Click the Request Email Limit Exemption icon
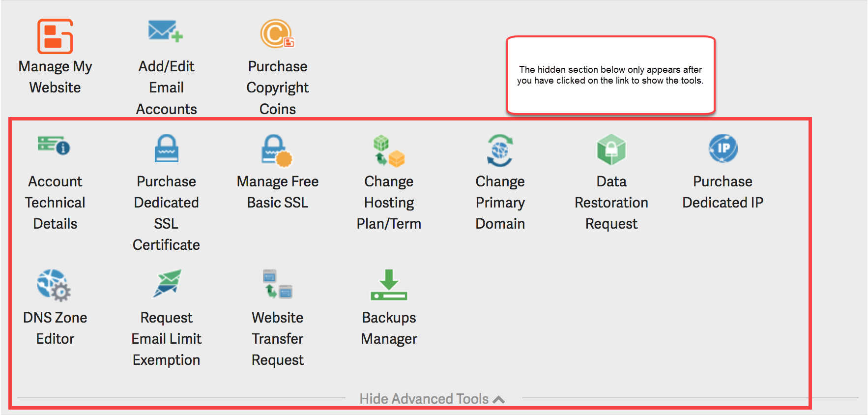The image size is (868, 415). click(x=167, y=283)
